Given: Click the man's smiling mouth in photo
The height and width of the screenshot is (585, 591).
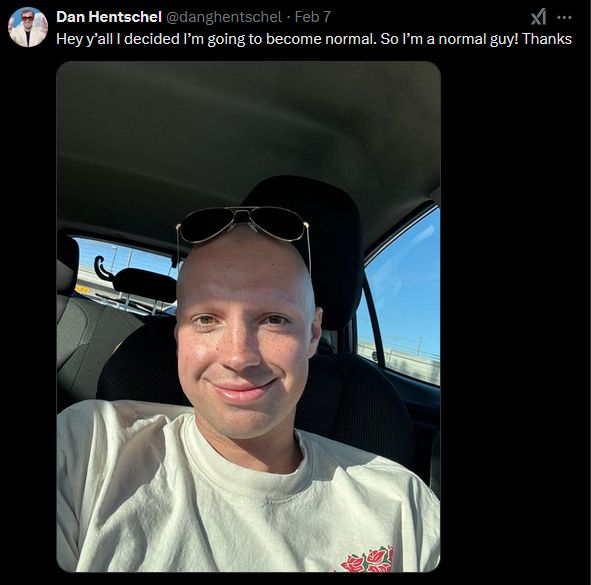Looking at the screenshot, I should click(x=241, y=390).
